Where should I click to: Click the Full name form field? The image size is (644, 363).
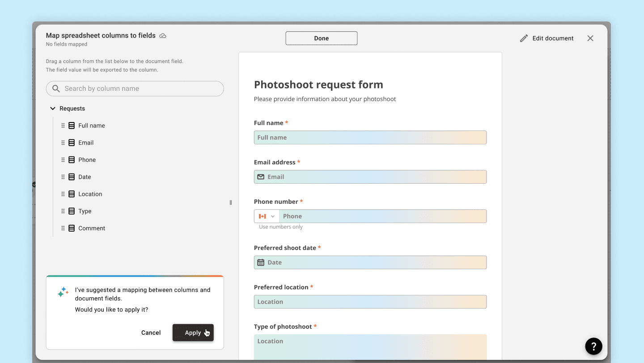pyautogui.click(x=370, y=138)
